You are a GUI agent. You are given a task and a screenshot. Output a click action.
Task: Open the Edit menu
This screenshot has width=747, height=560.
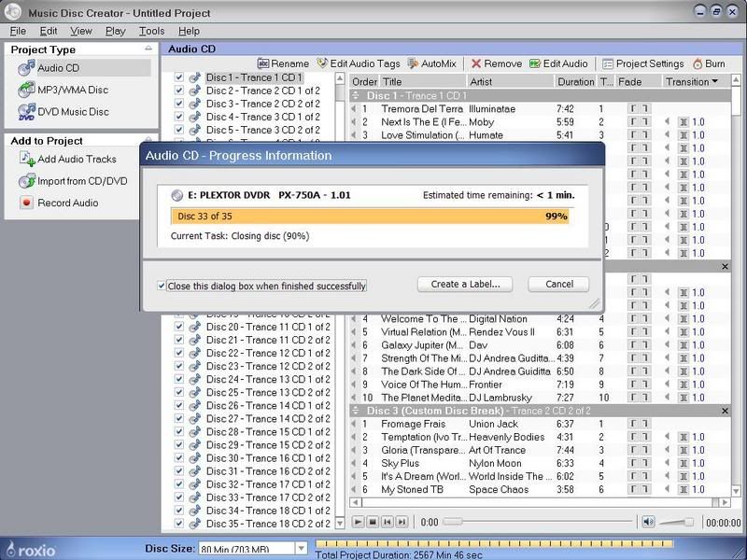(49, 31)
